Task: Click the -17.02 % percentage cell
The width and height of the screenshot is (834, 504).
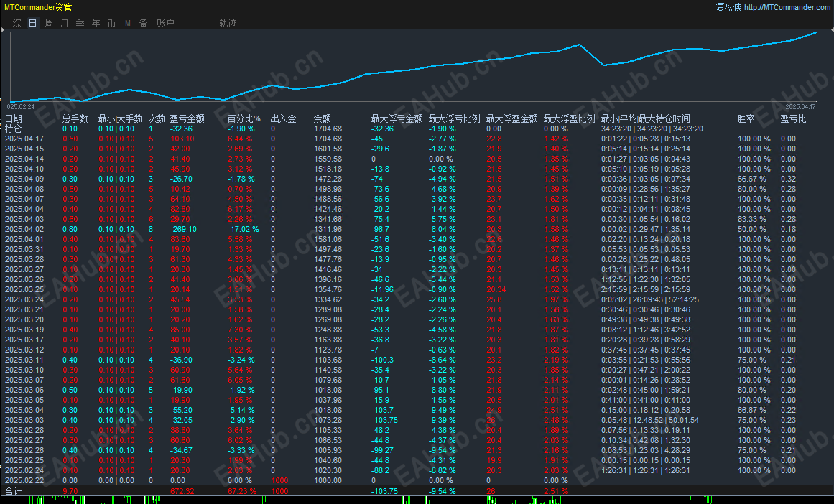Action: click(x=244, y=229)
